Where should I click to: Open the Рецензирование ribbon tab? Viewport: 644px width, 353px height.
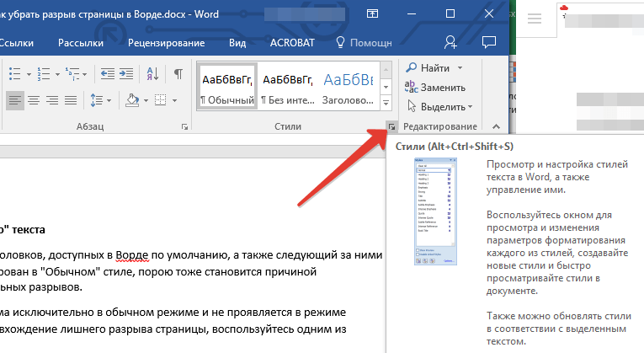point(166,42)
